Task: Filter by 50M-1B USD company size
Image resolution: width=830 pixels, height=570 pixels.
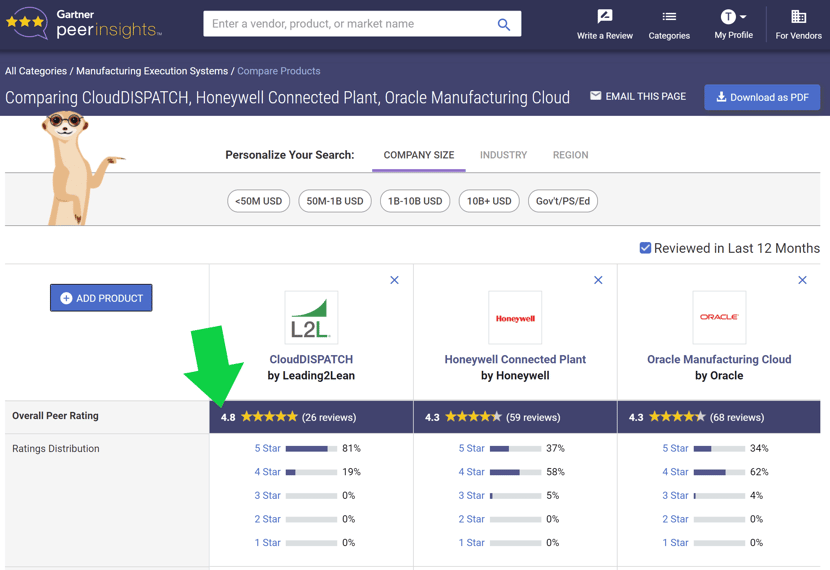Action: [x=335, y=201]
